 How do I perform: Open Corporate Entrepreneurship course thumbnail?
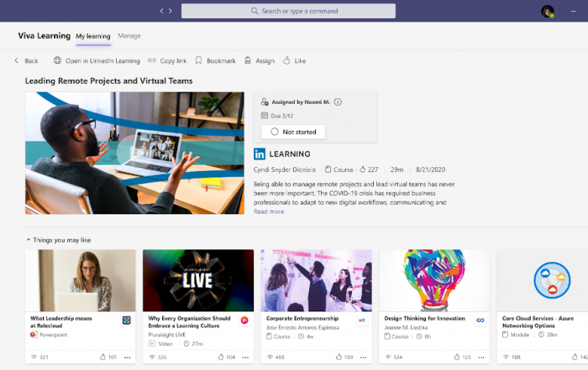coord(316,280)
